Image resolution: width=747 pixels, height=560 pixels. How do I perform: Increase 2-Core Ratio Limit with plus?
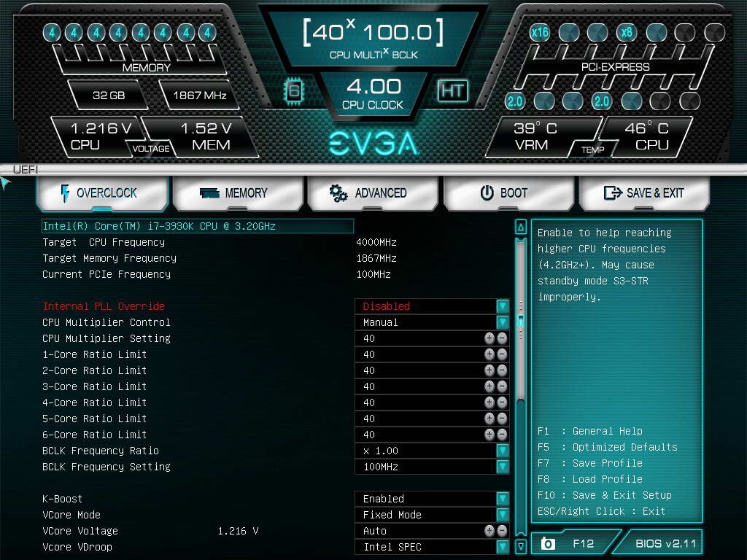point(489,370)
